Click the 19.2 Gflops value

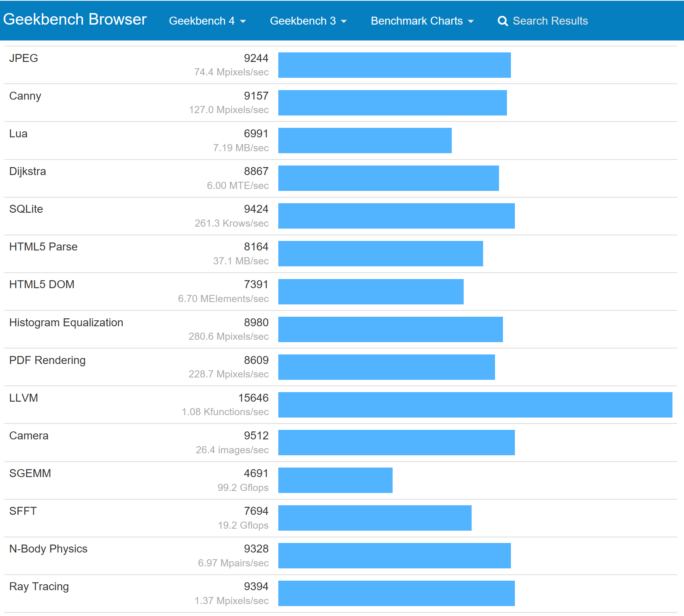[243, 526]
